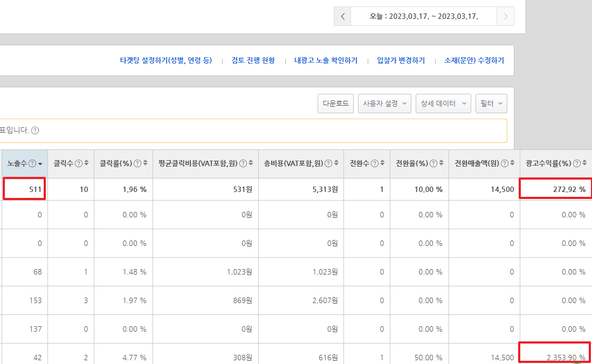Click the 전환율(%) column header label
This screenshot has width=592, height=364.
[x=412, y=163]
